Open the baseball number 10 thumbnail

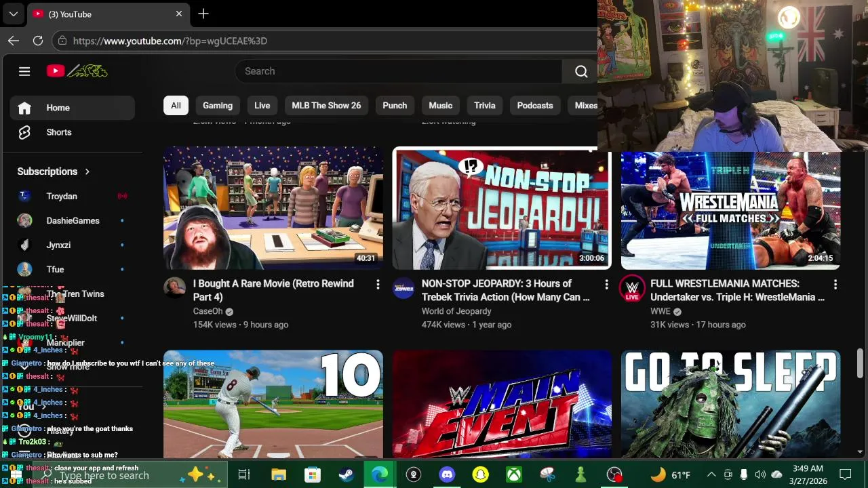[x=273, y=404]
